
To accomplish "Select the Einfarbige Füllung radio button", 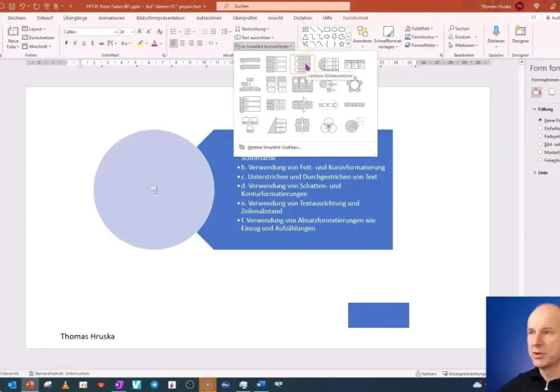I will tap(540, 128).
